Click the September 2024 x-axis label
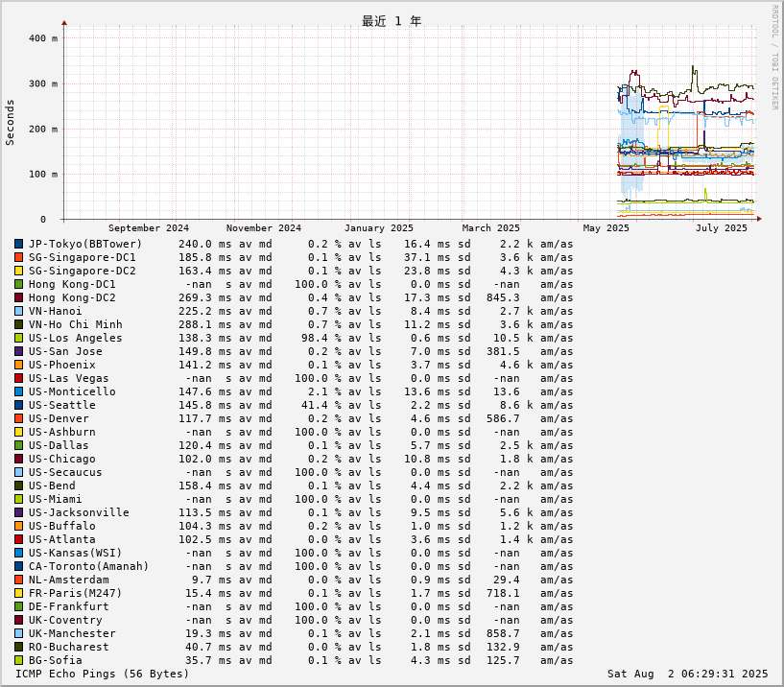 pyautogui.click(x=149, y=228)
